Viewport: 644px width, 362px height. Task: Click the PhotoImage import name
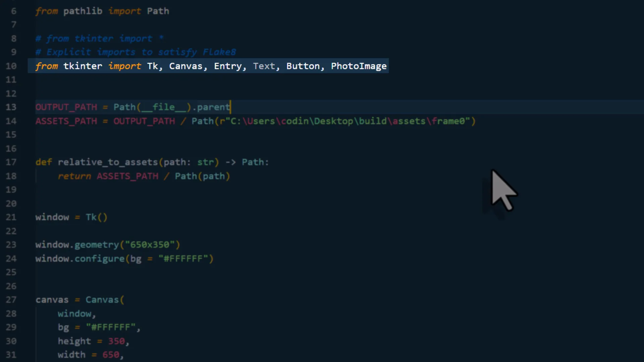[x=359, y=66]
